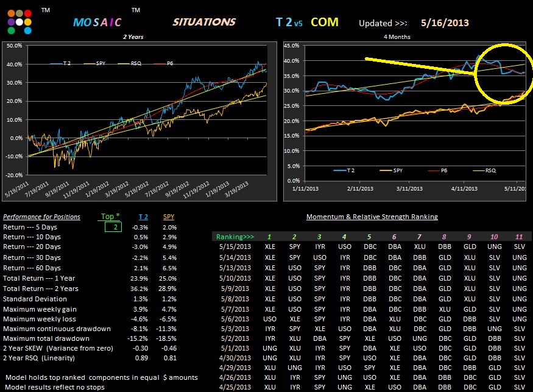Click the 1/11/2013 axis date label
533x392 pixels.
(305, 188)
